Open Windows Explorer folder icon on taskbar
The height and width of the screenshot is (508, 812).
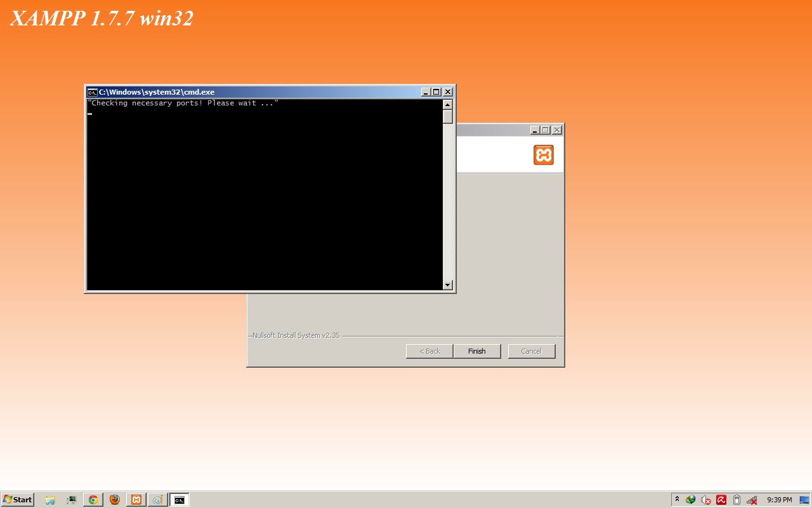[x=49, y=500]
